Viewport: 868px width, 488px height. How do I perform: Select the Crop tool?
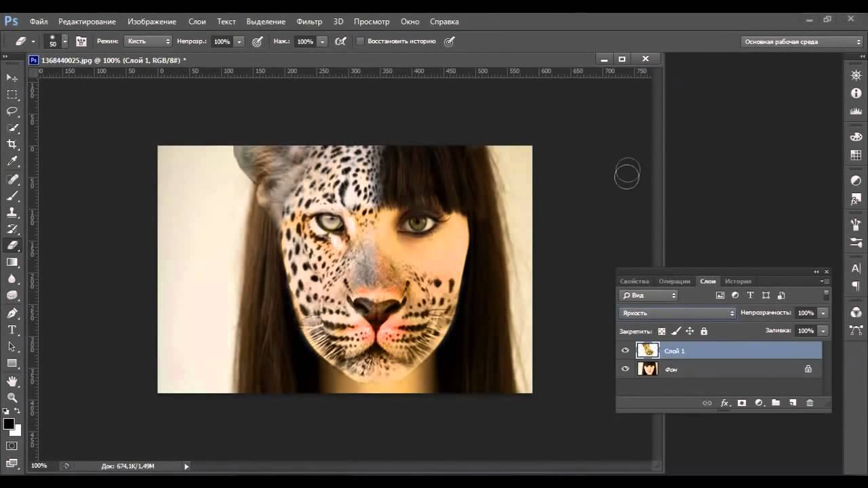click(x=12, y=144)
